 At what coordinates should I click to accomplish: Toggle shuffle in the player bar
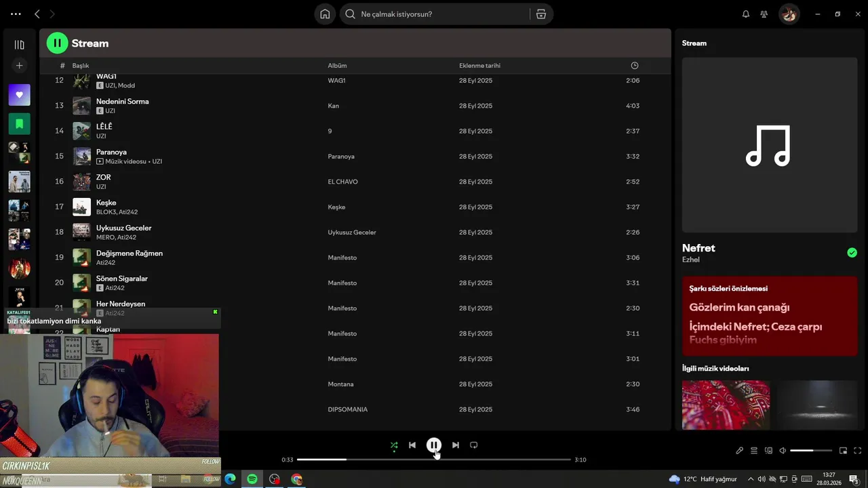click(394, 445)
